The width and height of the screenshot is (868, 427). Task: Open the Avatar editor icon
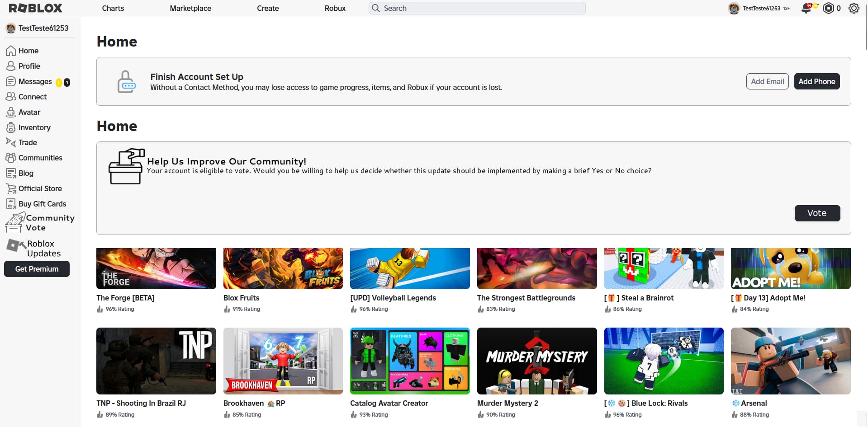[11, 112]
